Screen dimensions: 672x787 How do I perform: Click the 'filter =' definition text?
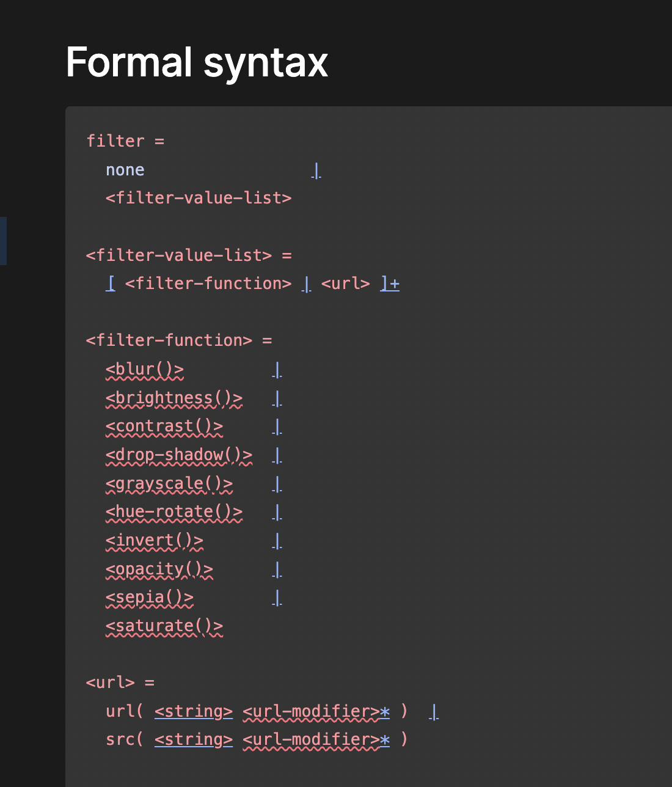[125, 141]
